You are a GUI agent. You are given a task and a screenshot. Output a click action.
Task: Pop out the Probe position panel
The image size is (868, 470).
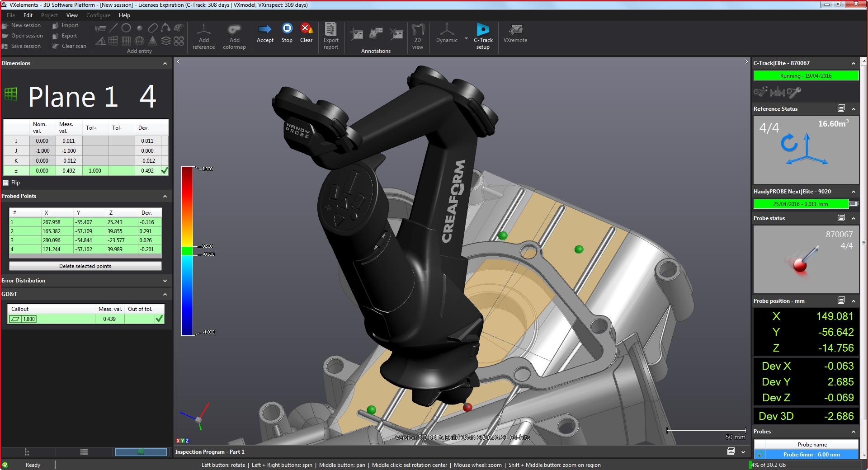pyautogui.click(x=841, y=301)
